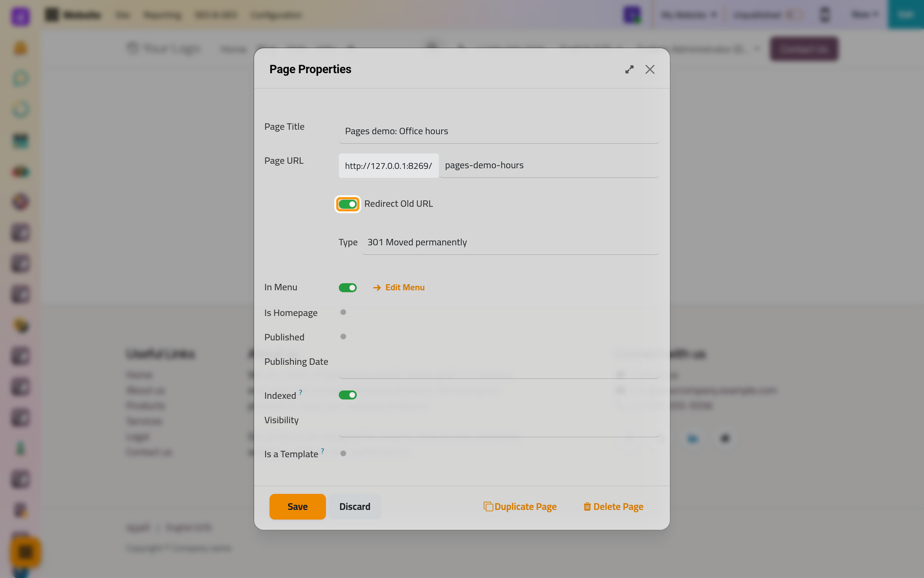This screenshot has width=924, height=578.
Task: Turn on the Published toggle
Action: point(347,337)
